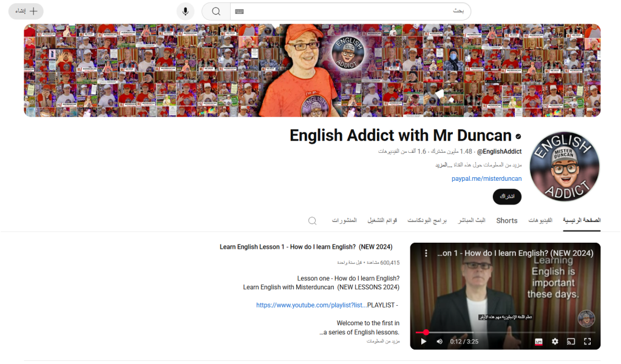Click the 'Welcome to the first in' description line
The width and height of the screenshot is (621, 364).
[x=368, y=323]
